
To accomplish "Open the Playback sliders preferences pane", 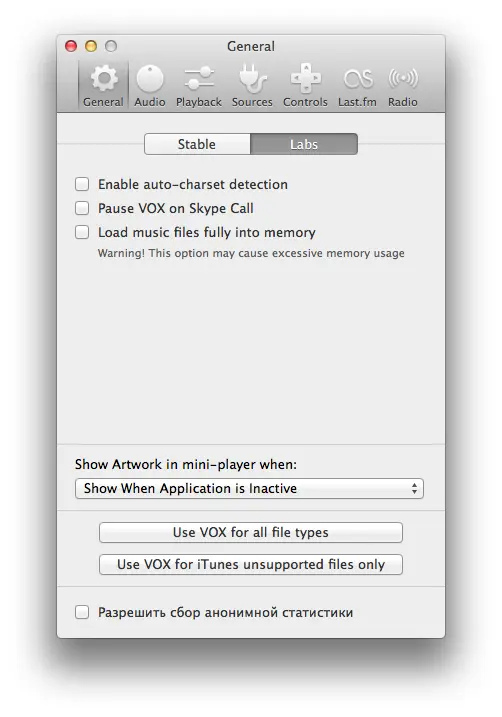I will click(x=199, y=86).
